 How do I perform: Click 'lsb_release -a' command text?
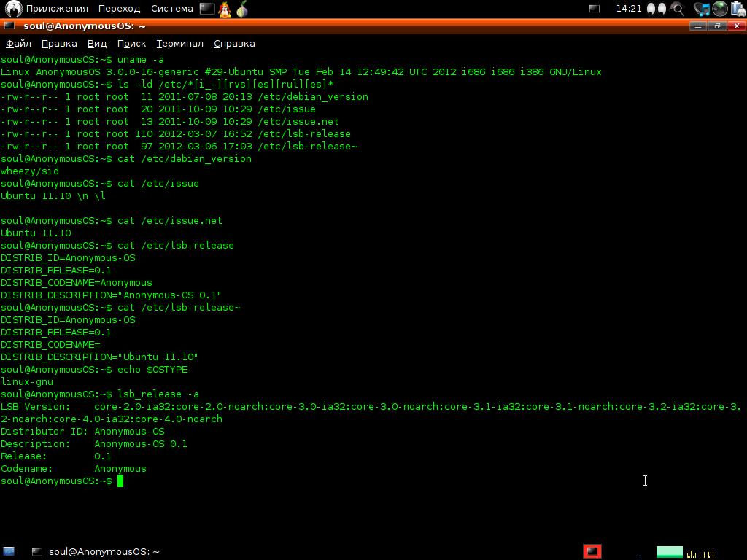[158, 394]
